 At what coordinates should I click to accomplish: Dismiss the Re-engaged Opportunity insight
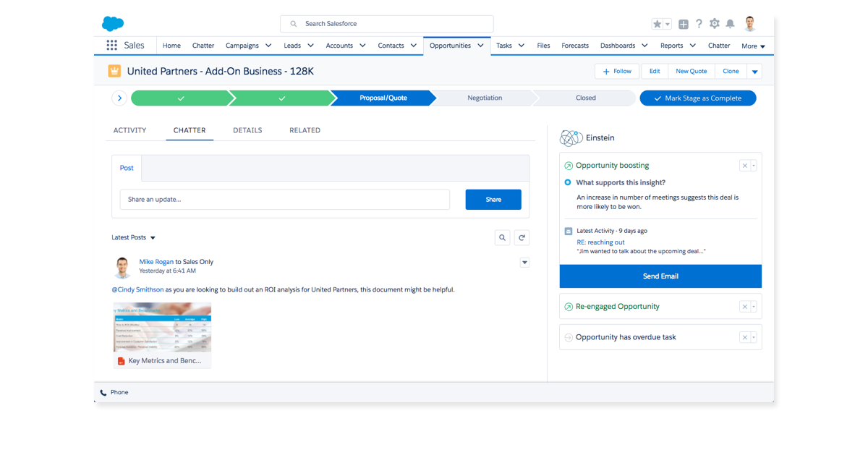744,307
